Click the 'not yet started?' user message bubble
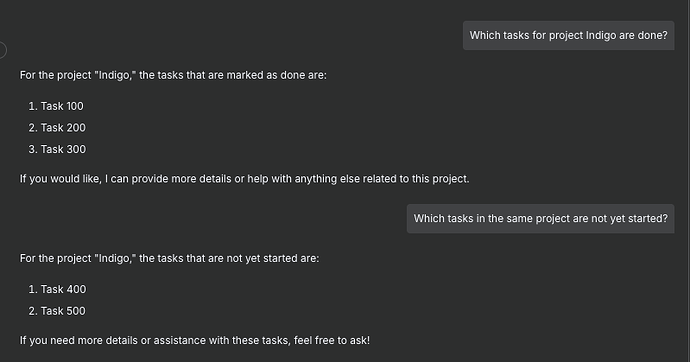 [540, 219]
